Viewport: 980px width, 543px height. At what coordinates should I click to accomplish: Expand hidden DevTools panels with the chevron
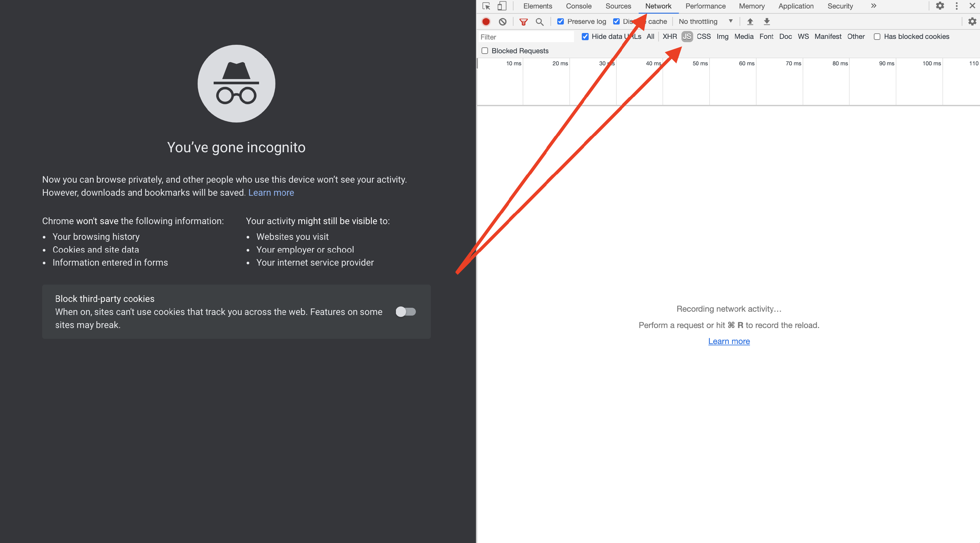point(874,6)
